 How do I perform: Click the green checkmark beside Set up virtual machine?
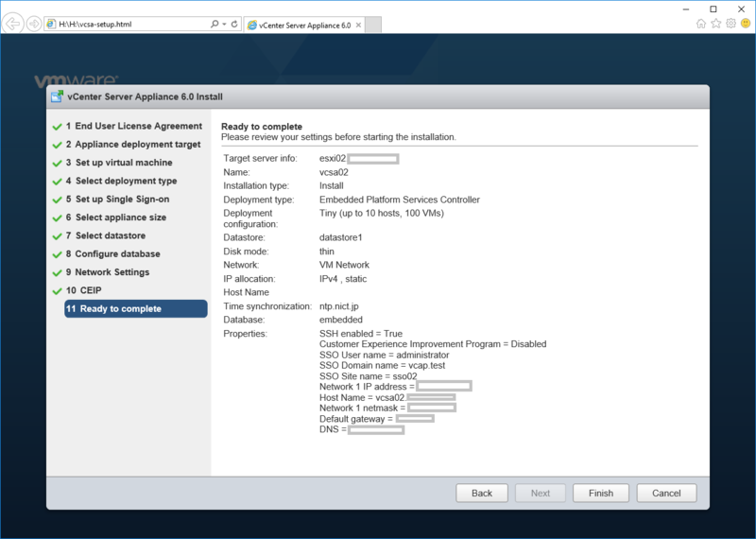57,163
